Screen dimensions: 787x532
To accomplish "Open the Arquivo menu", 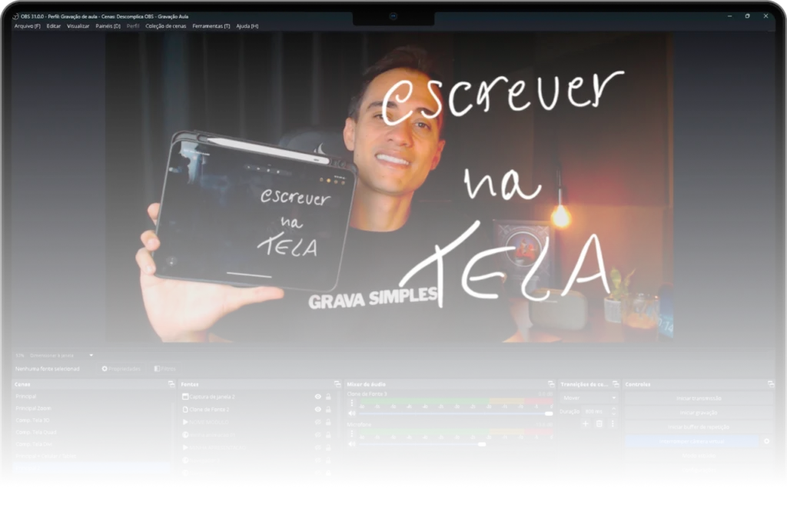I will coord(27,26).
